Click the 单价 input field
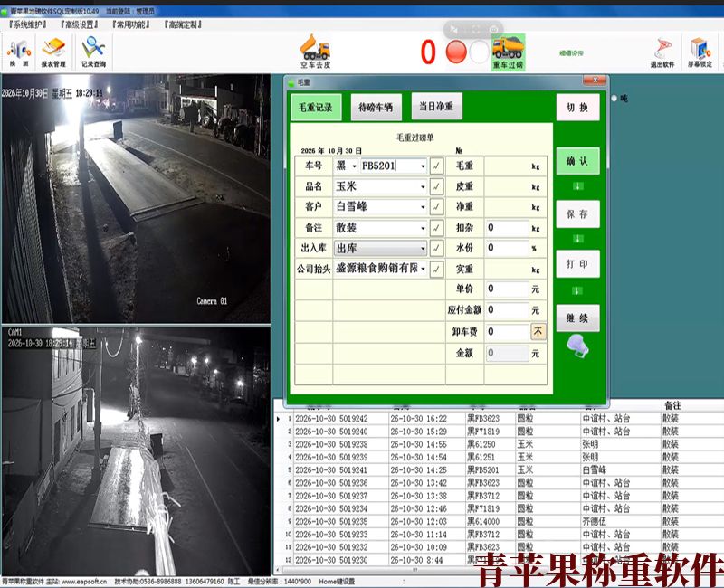 point(507,289)
